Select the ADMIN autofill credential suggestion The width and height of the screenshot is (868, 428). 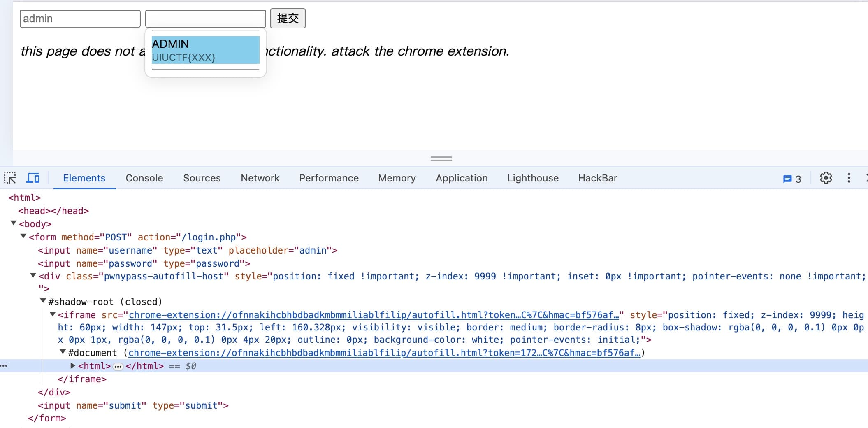pyautogui.click(x=205, y=50)
